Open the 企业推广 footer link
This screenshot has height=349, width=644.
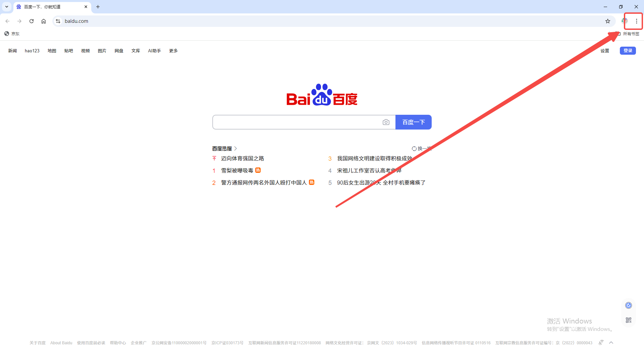[x=139, y=343]
